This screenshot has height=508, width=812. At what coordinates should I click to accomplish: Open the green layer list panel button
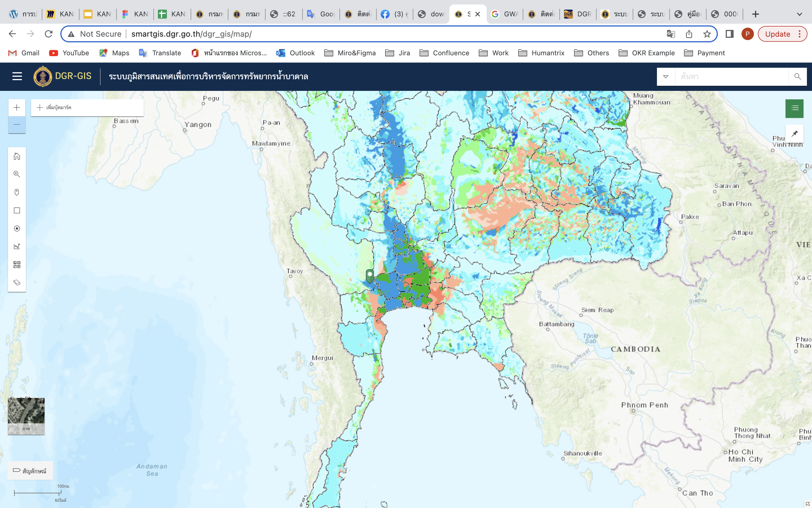pos(794,108)
